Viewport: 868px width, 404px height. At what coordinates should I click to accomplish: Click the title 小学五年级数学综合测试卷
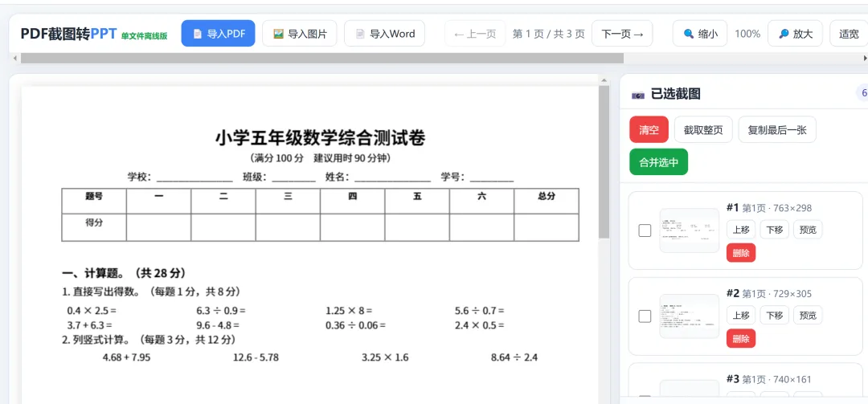tap(321, 137)
